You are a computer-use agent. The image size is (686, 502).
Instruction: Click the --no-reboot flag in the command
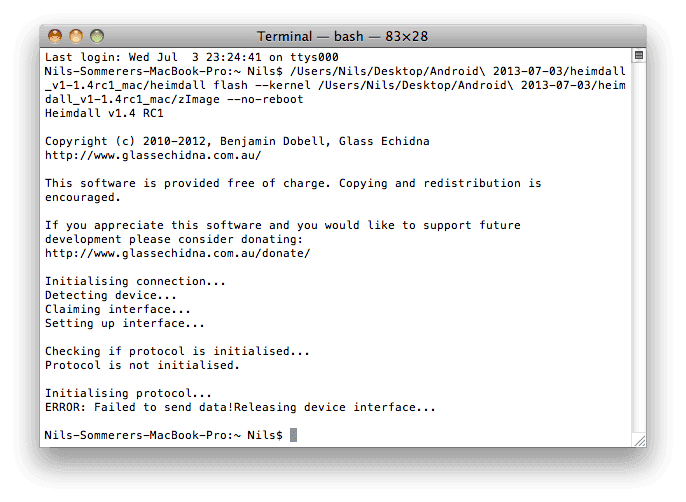point(265,99)
